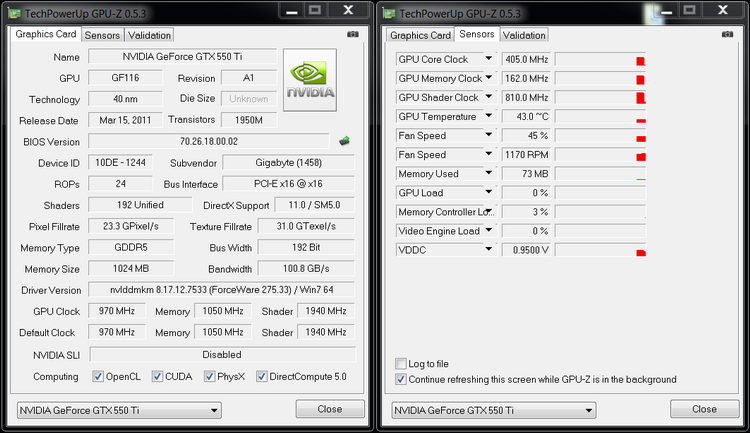Click the Name field GeForce GTX 550 Ti
Image resolution: width=750 pixels, height=433 pixels.
[182, 56]
